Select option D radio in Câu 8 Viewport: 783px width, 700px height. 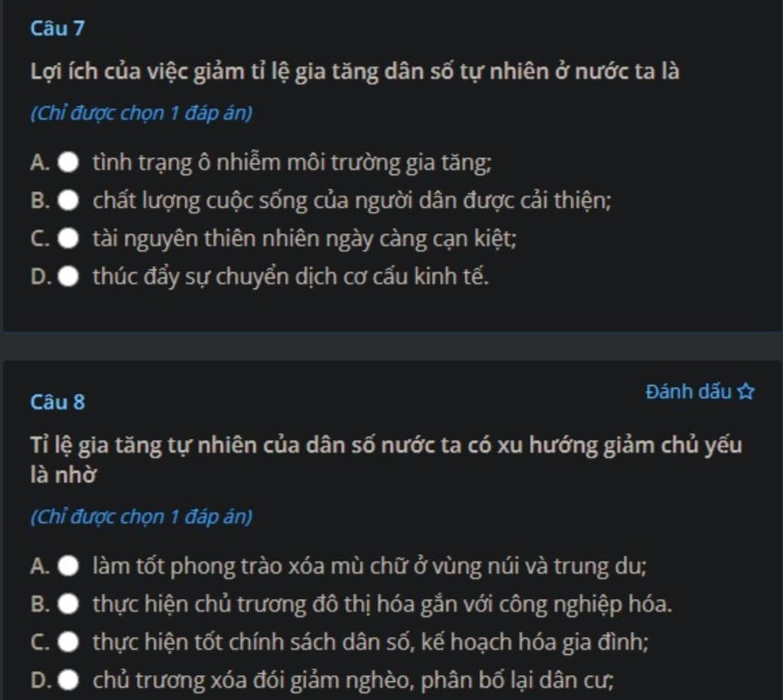coord(69,679)
